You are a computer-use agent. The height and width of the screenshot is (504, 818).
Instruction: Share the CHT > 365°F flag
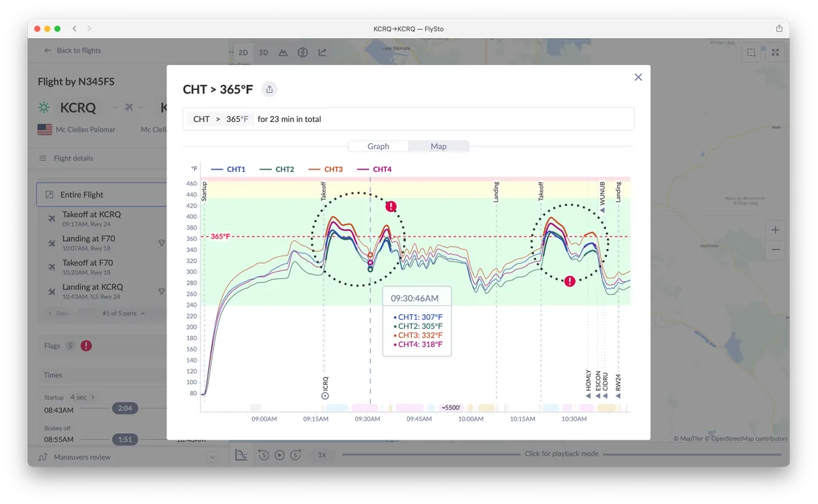point(270,89)
